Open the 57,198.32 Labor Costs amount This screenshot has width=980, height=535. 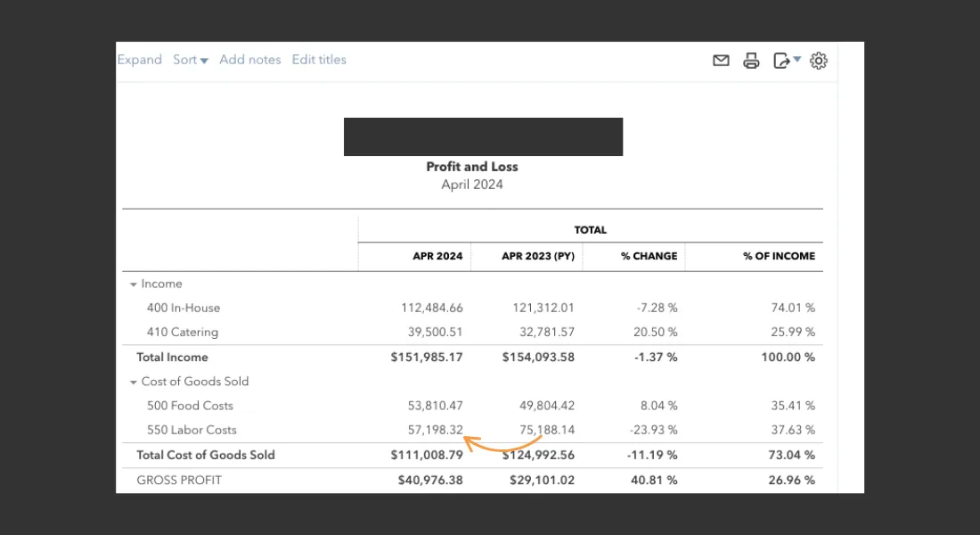point(435,430)
